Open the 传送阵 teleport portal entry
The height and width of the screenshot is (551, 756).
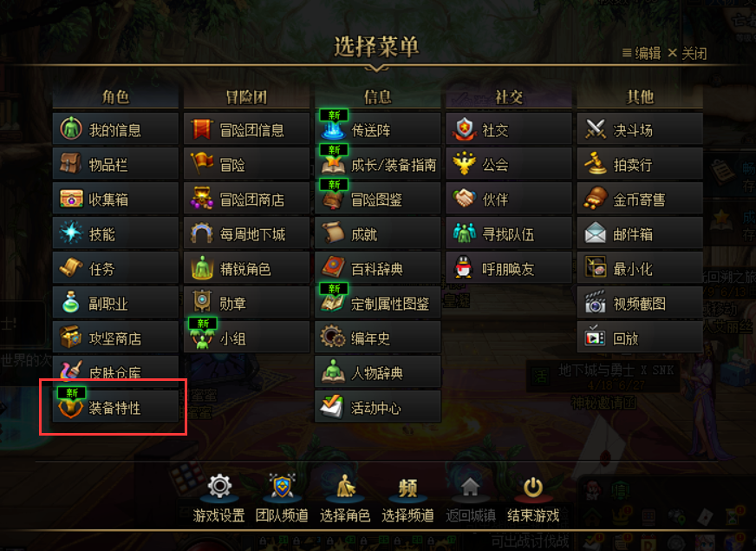pyautogui.click(x=377, y=130)
